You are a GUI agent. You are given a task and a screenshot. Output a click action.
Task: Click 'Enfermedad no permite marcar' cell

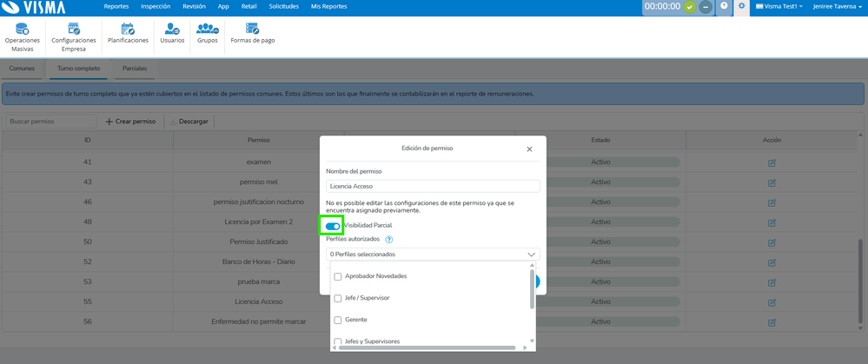259,322
